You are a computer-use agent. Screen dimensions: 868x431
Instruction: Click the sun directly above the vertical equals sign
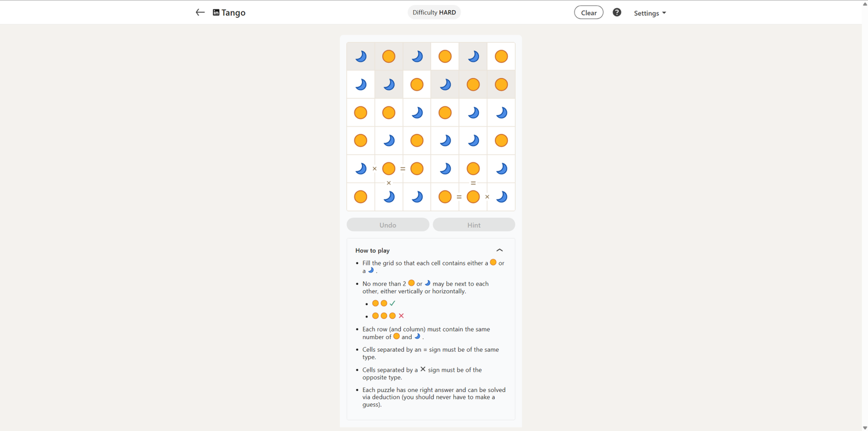(473, 169)
